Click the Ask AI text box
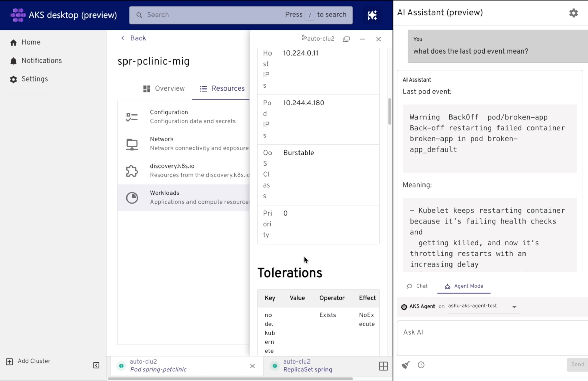This screenshot has height=381, width=588. point(492,338)
